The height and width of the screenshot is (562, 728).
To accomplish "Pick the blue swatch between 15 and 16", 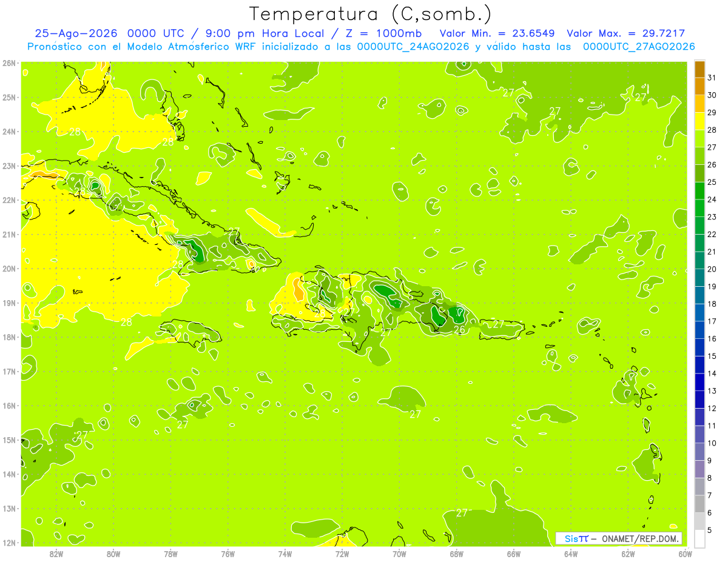I will (699, 347).
